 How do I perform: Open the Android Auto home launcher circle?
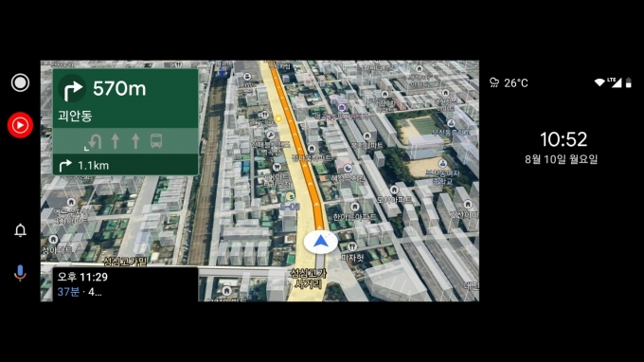click(20, 82)
